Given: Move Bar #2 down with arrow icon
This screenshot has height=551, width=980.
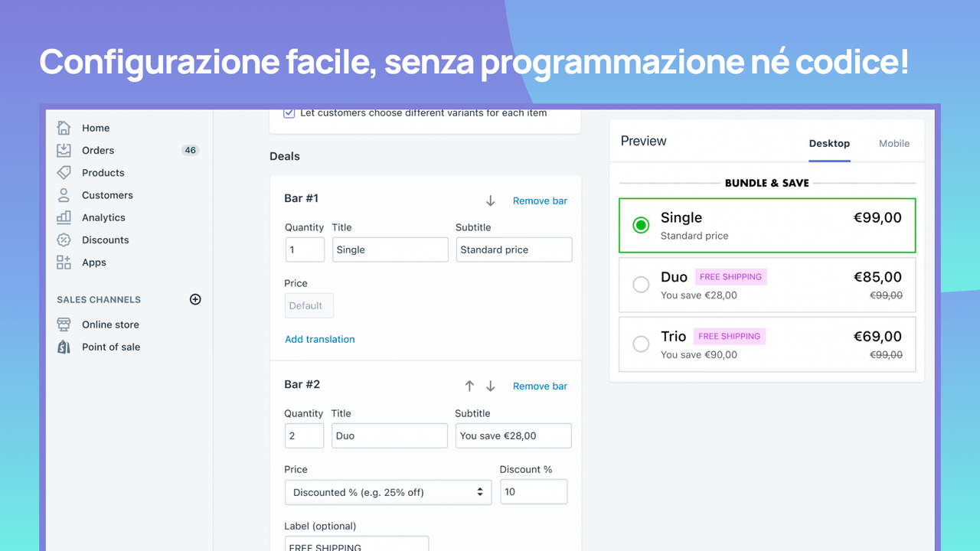Looking at the screenshot, I should pyautogui.click(x=491, y=386).
